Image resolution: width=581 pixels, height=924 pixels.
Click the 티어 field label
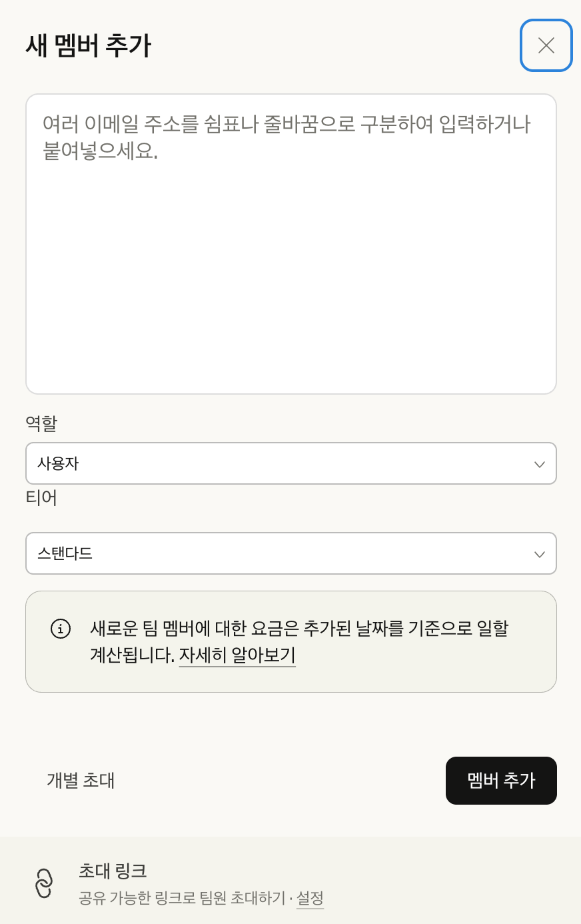[41, 497]
